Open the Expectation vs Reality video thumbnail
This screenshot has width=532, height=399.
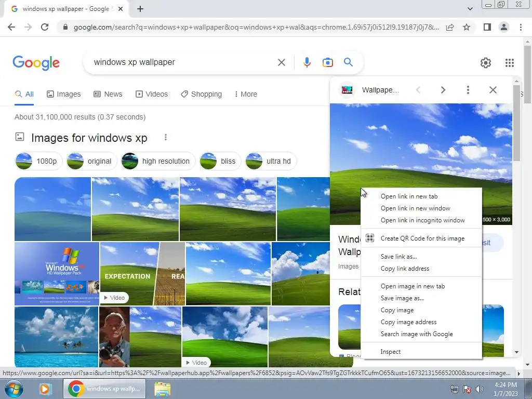tap(142, 273)
